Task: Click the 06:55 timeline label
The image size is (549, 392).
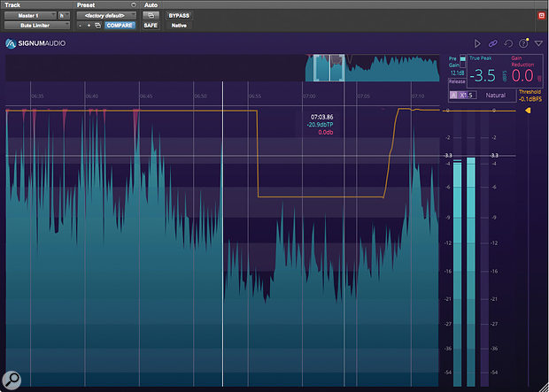Action: point(254,96)
